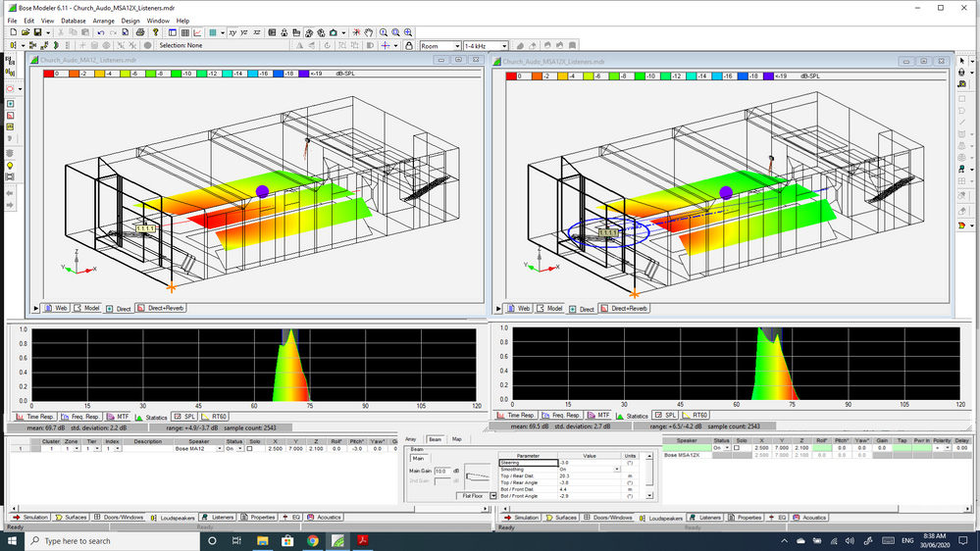The width and height of the screenshot is (980, 551).
Task: Click beam parameter list scroll-down arrow
Action: pos(649,495)
